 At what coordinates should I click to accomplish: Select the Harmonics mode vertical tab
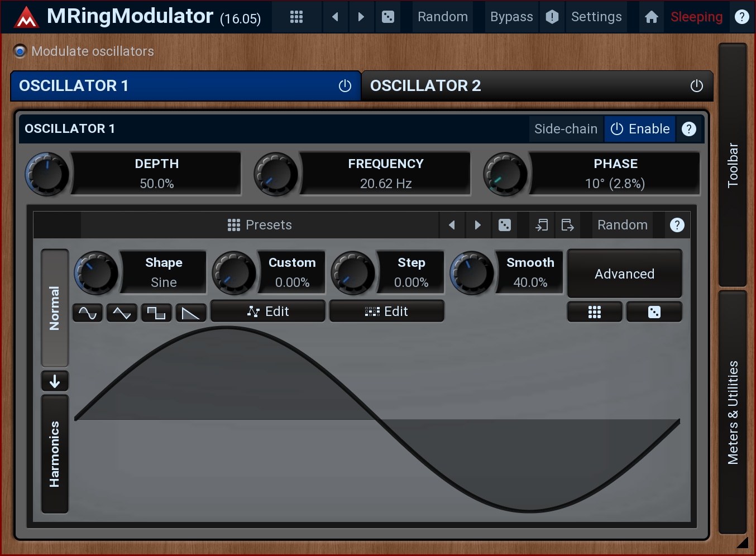[x=55, y=454]
